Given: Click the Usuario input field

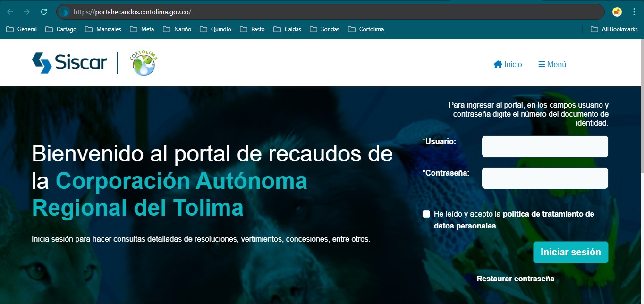Looking at the screenshot, I should (x=544, y=147).
